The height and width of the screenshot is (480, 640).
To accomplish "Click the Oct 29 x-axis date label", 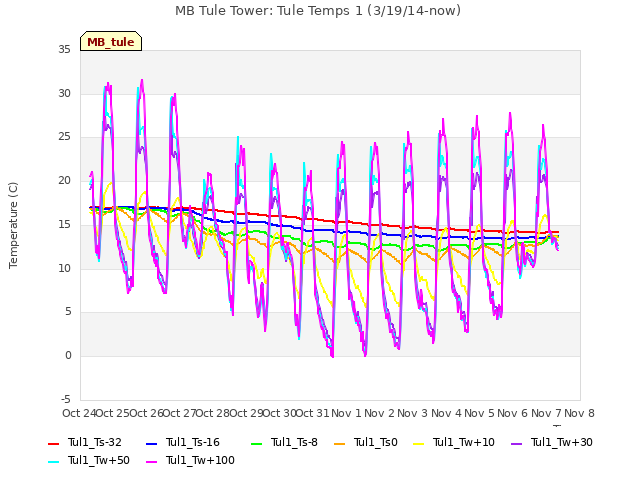I will point(247,413).
